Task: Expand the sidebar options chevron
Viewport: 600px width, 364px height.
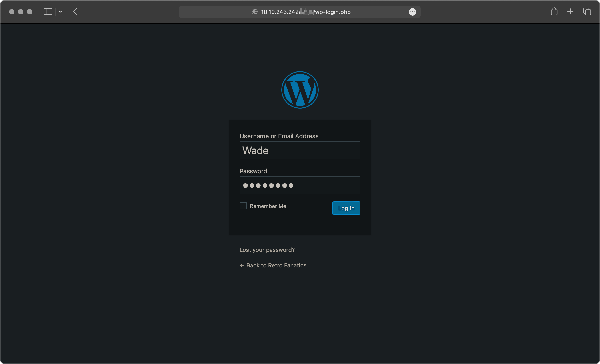Action: (60, 12)
